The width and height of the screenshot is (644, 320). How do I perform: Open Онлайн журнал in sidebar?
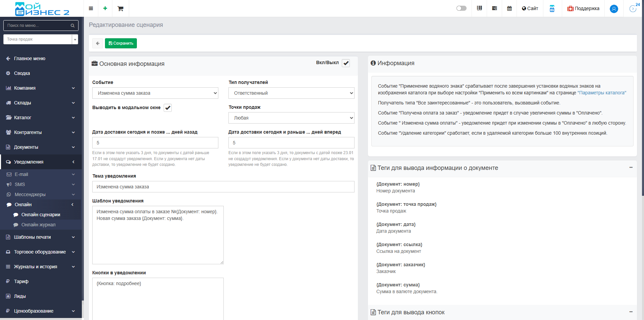point(38,225)
